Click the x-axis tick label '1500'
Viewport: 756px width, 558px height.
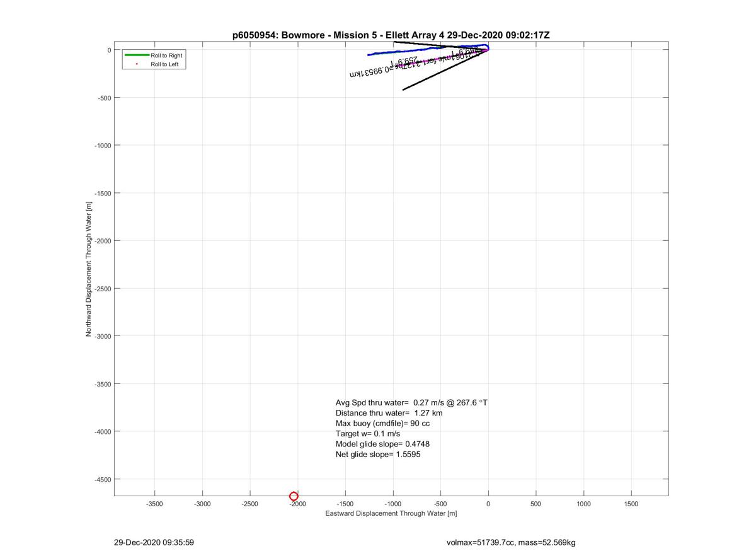coord(631,504)
